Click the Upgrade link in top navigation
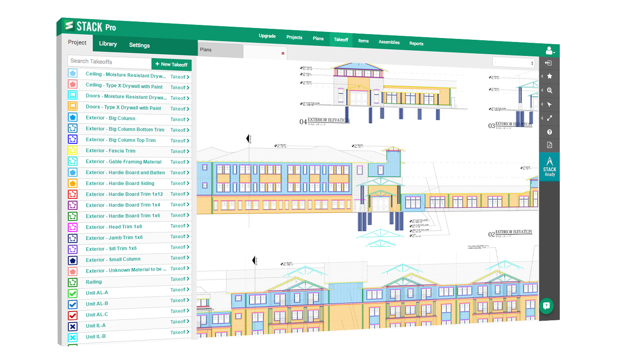This screenshot has width=621, height=364. (267, 36)
